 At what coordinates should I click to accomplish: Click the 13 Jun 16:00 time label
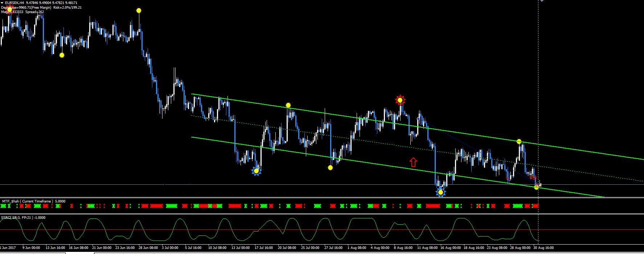(x=55, y=248)
